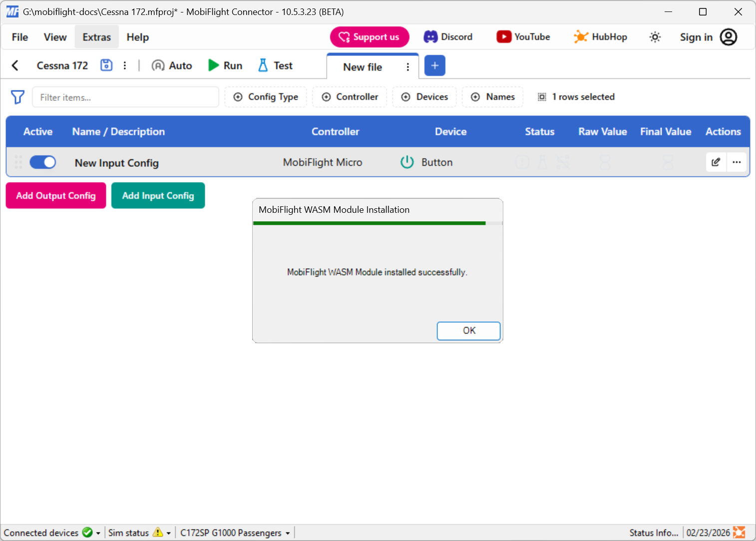This screenshot has width=756, height=541.
Task: Click the filter funnel icon
Action: (17, 97)
